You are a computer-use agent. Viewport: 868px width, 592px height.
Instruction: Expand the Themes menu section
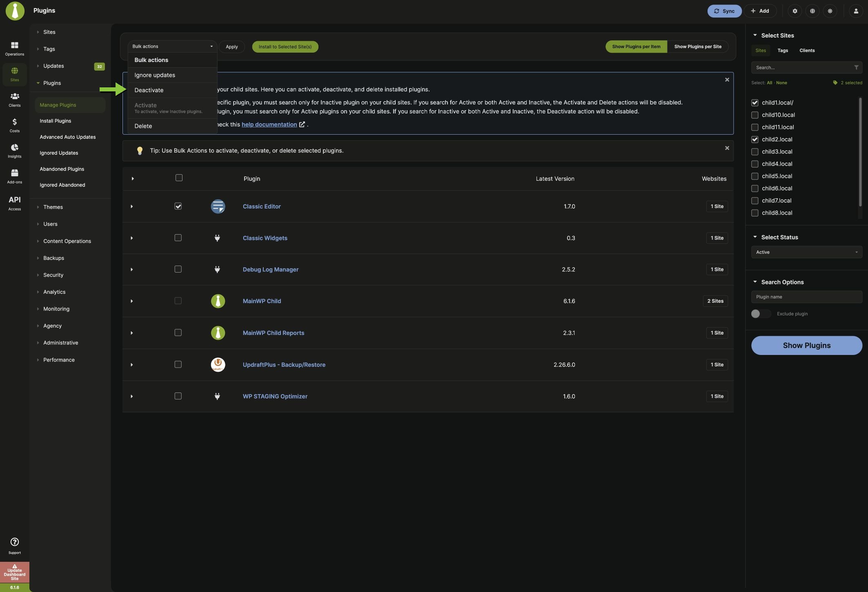pos(53,207)
